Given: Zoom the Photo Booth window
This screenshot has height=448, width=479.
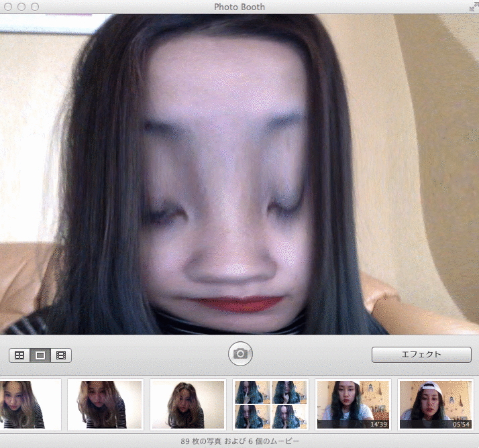Looking at the screenshot, I should (35, 7).
